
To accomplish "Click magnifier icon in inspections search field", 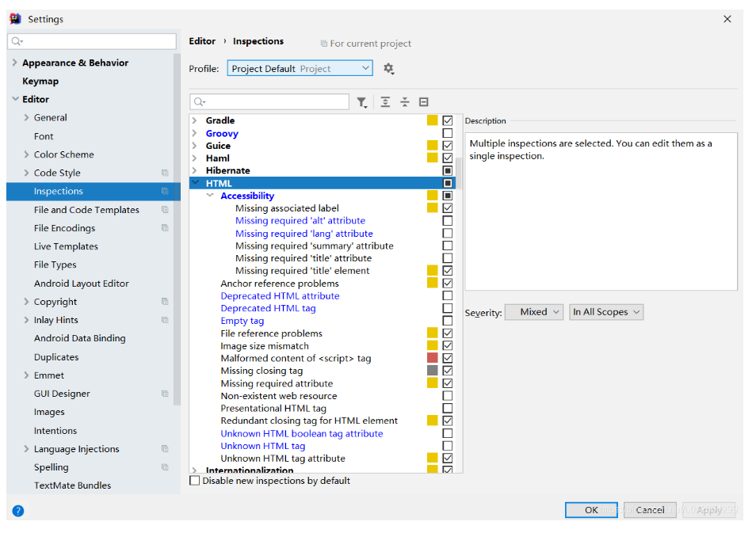I will [199, 102].
